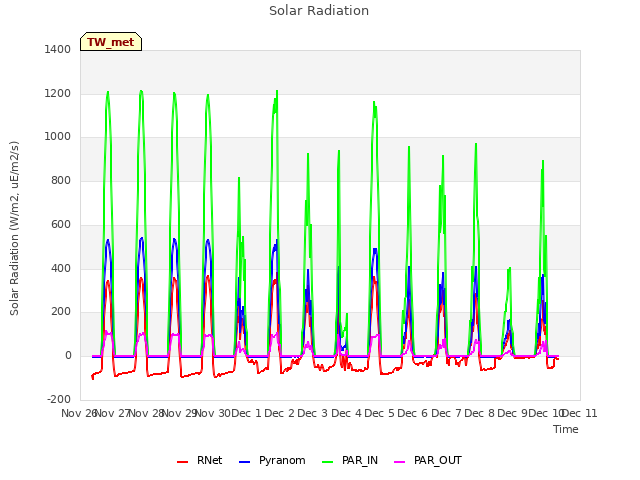Click the 800 y-axis tick label

61,180
